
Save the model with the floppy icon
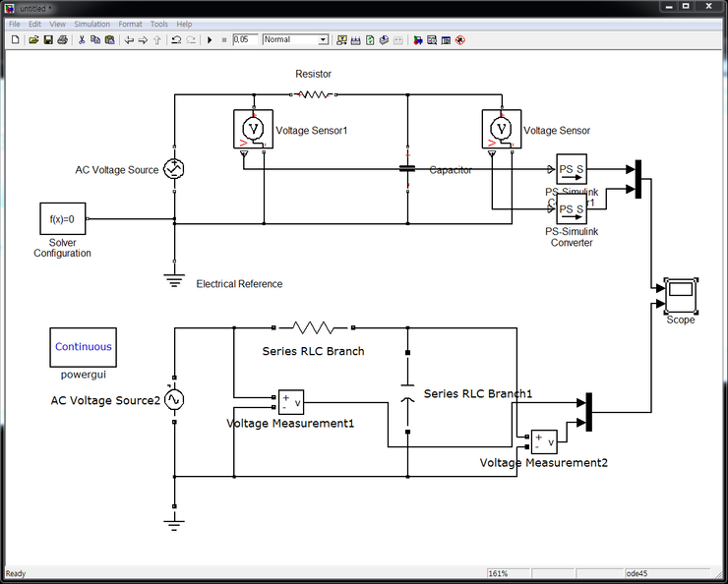48,40
